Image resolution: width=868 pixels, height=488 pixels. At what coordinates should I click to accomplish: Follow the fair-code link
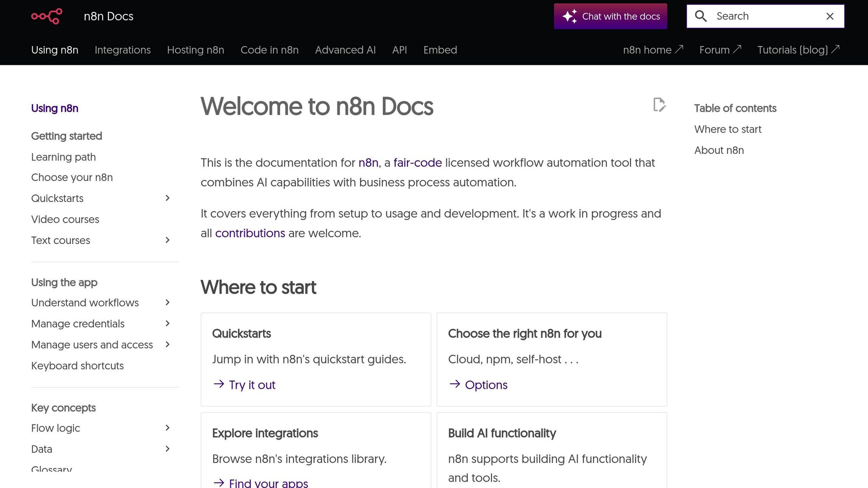417,163
